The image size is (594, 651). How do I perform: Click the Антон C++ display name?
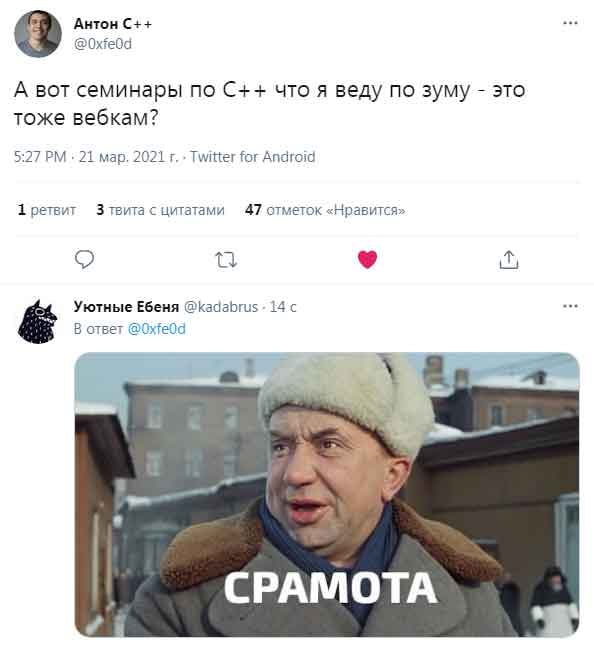point(113,24)
